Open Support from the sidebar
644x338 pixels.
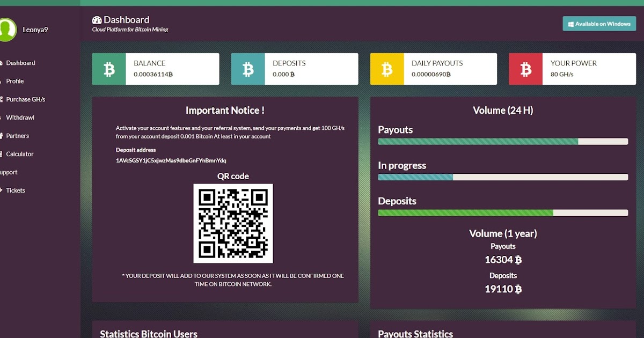pyautogui.click(x=9, y=172)
